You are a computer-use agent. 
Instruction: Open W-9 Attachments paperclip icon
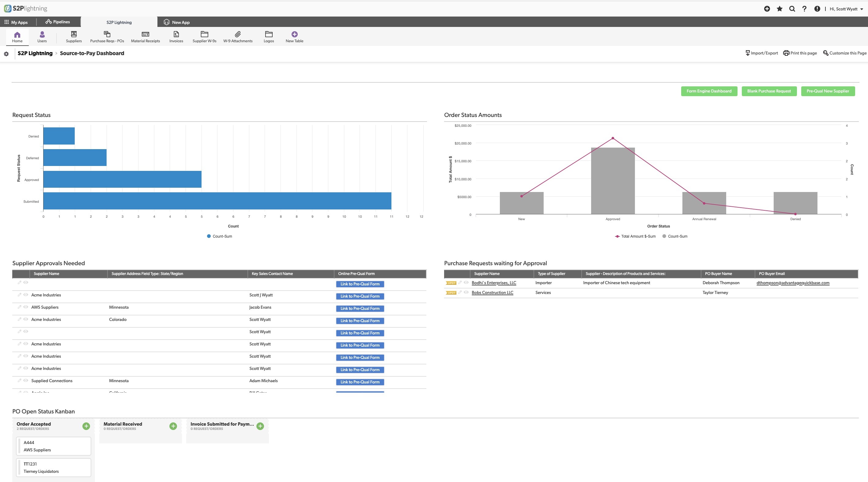[238, 34]
